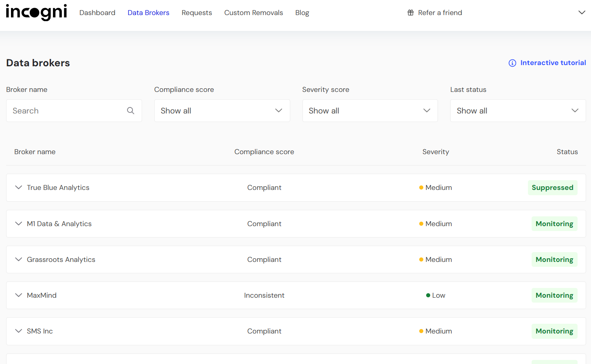
Task: Open the Custom Removals page
Action: click(254, 13)
